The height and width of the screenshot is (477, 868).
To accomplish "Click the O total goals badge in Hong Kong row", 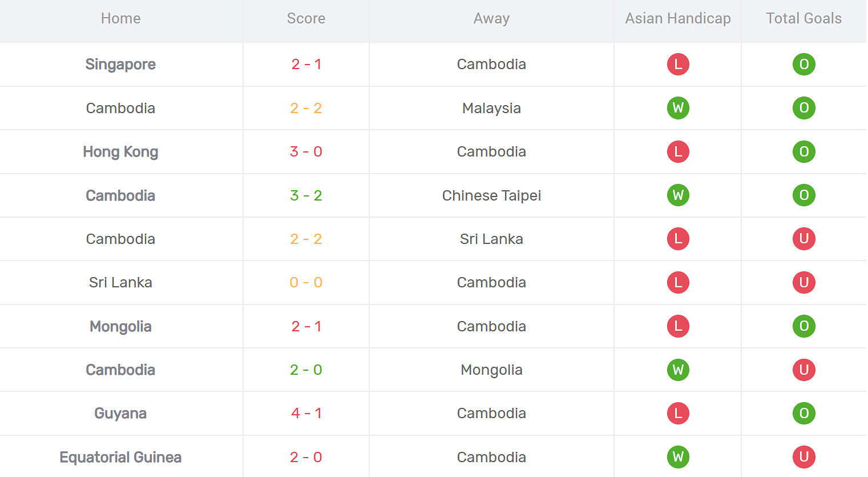I will (x=804, y=151).
